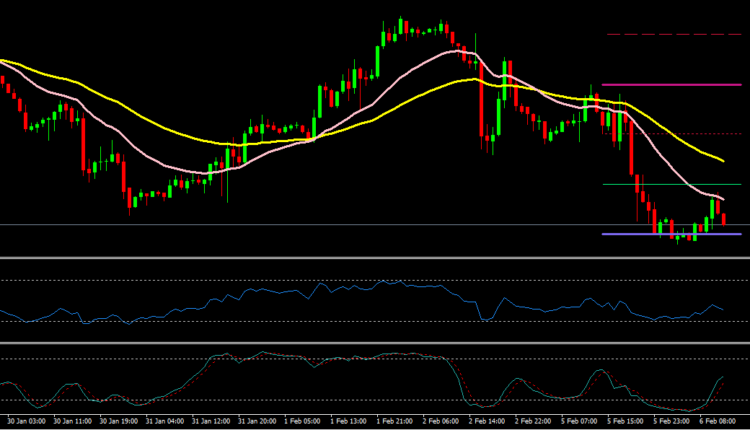Viewport: 750px width, 430px height.
Task: Click the last red candle on the right
Action: 723,219
